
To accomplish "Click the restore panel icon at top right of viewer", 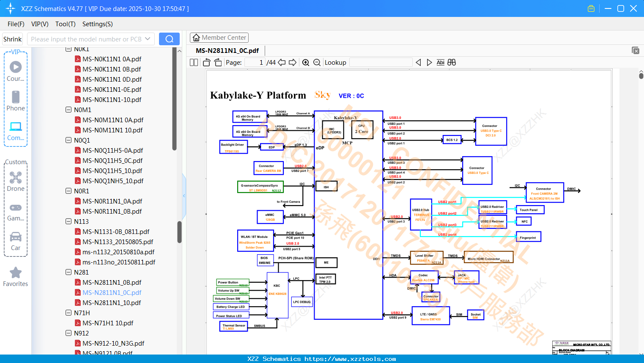I will point(636,50).
